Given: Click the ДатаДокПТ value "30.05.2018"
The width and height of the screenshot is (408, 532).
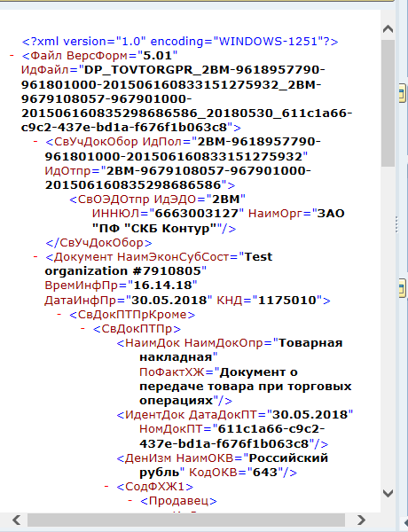Looking at the screenshot, I should pyautogui.click(x=310, y=415).
